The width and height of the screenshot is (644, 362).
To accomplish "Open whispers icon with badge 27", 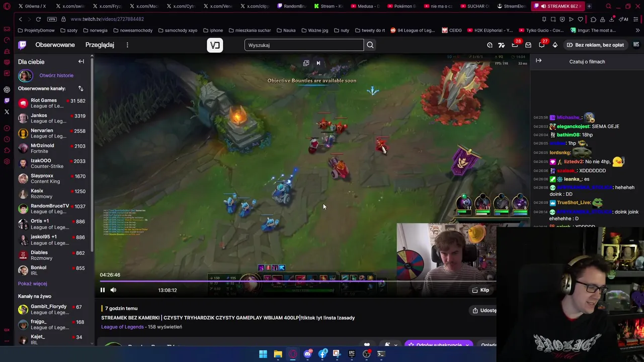I will pyautogui.click(x=542, y=45).
